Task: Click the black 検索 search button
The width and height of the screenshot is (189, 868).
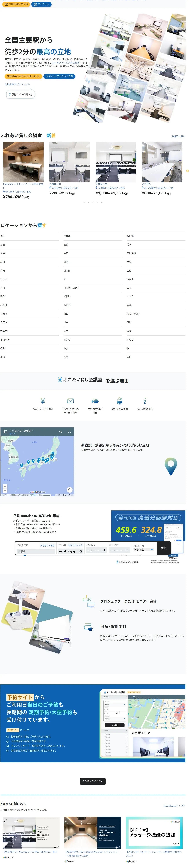Action: [x=163, y=548]
